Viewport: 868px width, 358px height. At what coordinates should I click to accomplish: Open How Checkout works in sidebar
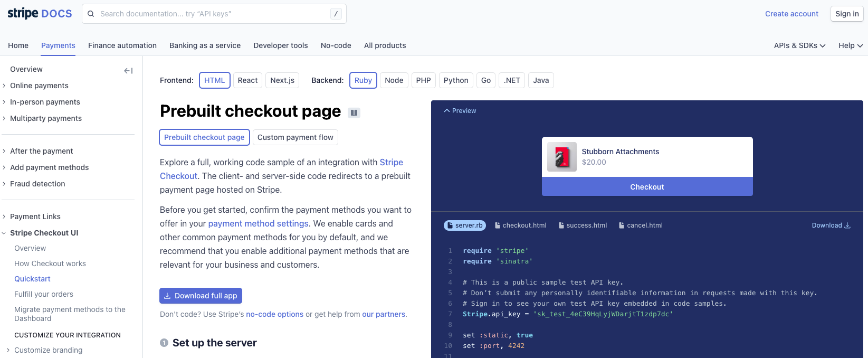[x=50, y=263]
